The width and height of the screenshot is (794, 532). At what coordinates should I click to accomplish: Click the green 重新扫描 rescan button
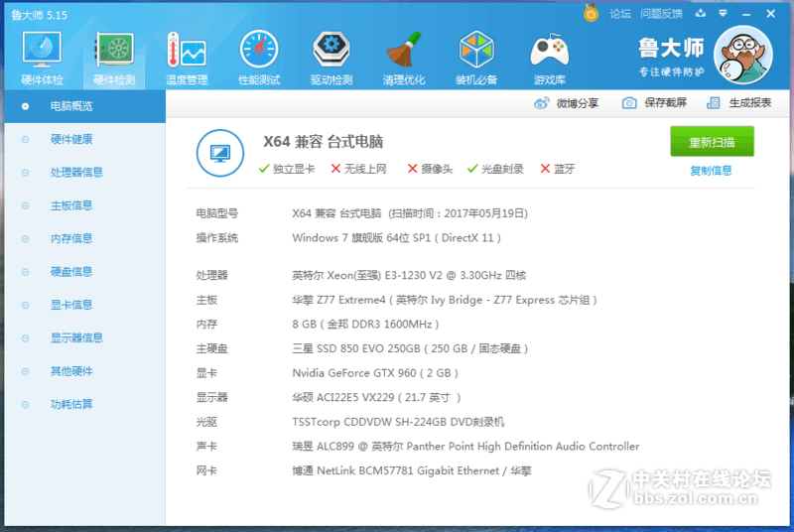(x=712, y=142)
